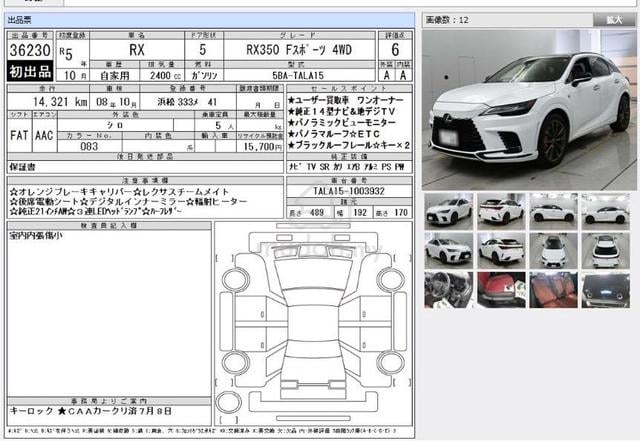The height and width of the screenshot is (441, 640).
Task: Select overhead rear view thumbnail
Action: (x=606, y=251)
